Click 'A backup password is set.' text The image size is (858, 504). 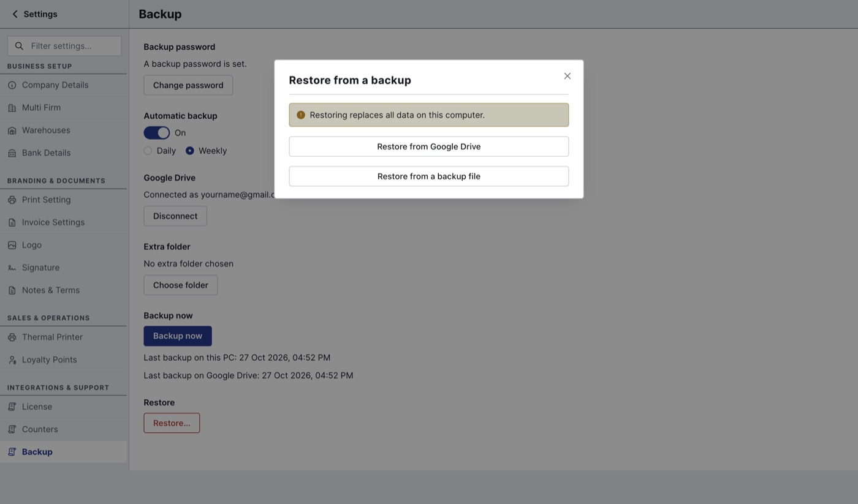[x=195, y=64]
